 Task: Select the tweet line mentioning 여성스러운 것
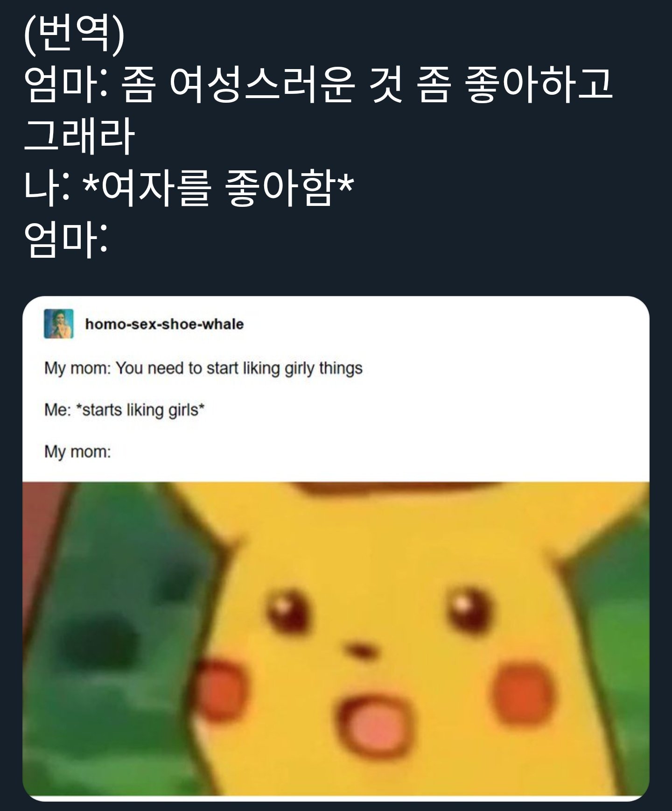point(318,85)
